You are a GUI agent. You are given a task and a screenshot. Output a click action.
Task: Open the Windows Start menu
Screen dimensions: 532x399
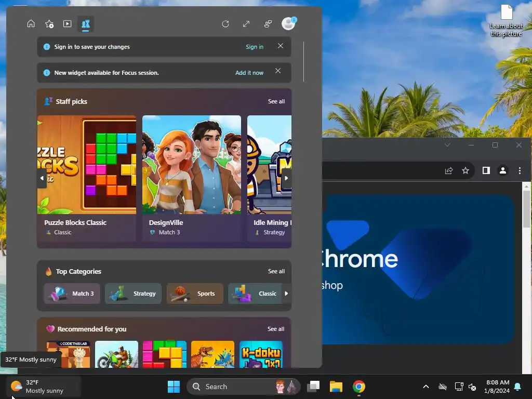coord(174,387)
